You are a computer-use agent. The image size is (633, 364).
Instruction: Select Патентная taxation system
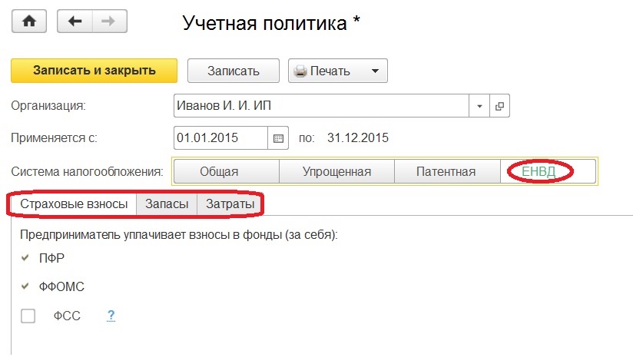click(447, 171)
